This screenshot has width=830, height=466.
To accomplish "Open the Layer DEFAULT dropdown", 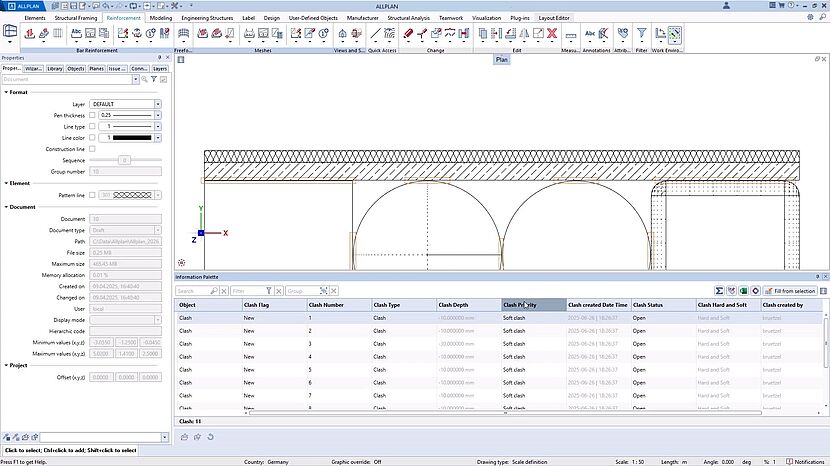I will pos(158,104).
